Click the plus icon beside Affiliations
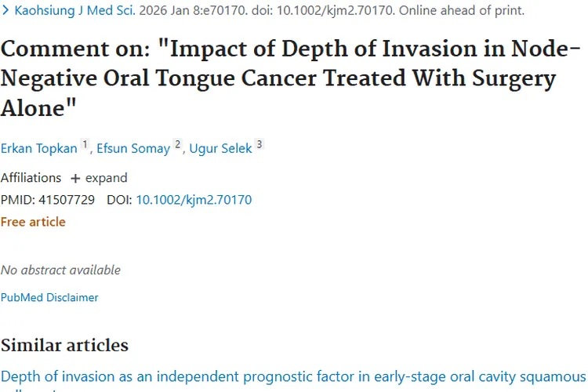Image resolution: width=588 pixels, height=392 pixels. click(75, 178)
